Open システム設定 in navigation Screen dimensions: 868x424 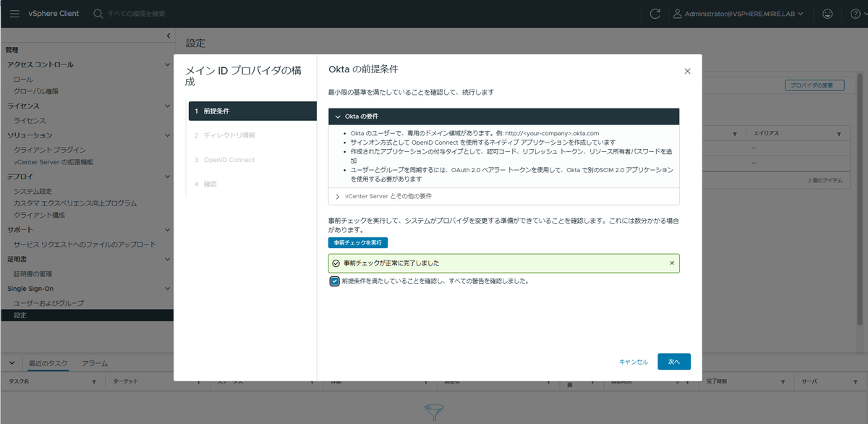click(x=33, y=191)
